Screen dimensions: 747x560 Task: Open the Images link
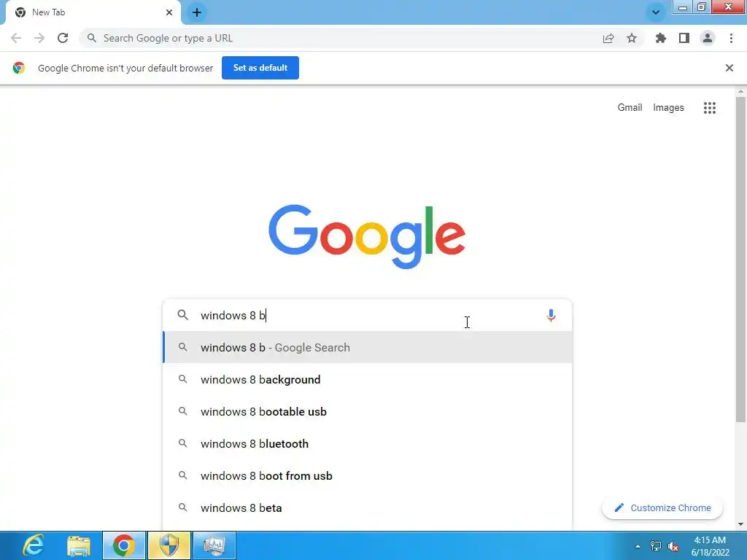pos(668,108)
